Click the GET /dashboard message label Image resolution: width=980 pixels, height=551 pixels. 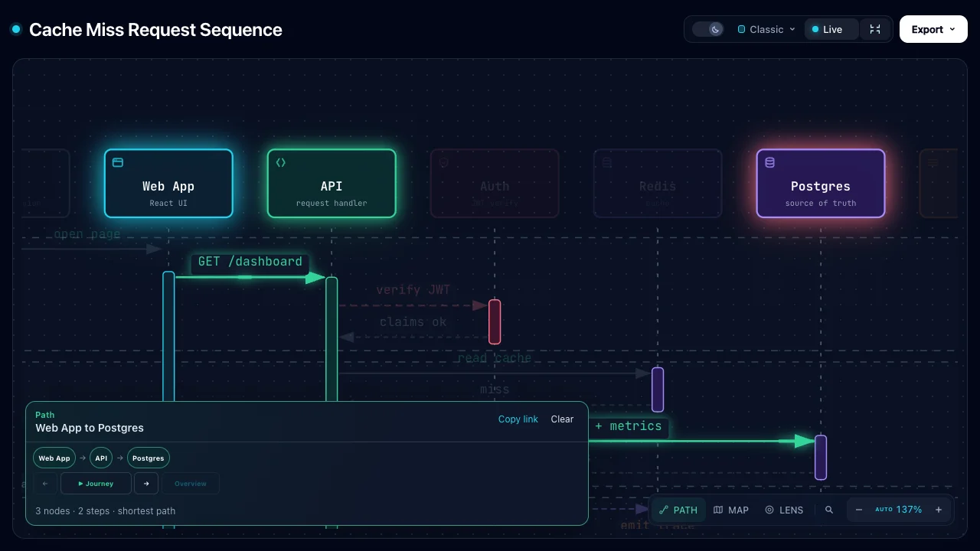coord(250,262)
